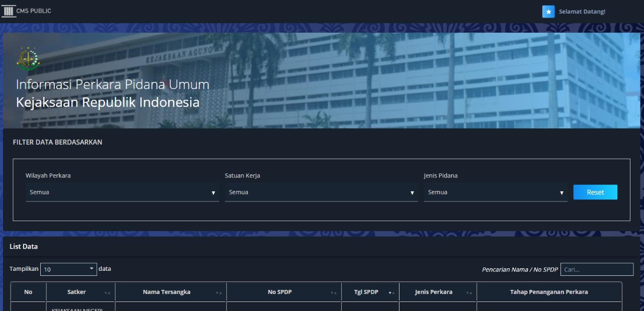Click the Tahap Penanganan Perkara column header
644x311 pixels.
coord(549,292)
